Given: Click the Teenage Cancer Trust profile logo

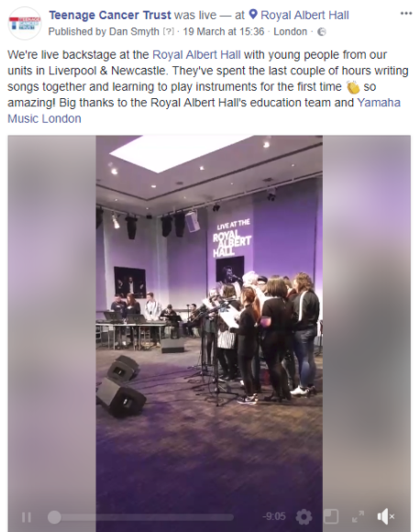Looking at the screenshot, I should coord(25,24).
